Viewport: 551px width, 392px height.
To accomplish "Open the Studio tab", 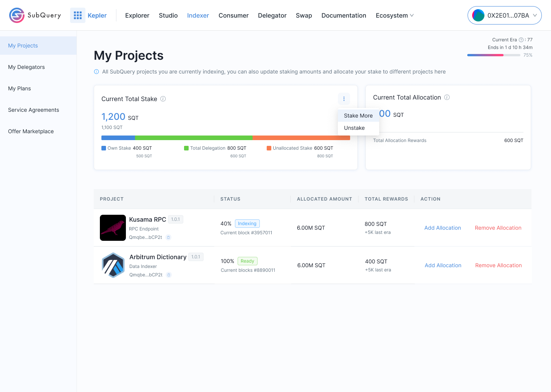I will coord(168,15).
